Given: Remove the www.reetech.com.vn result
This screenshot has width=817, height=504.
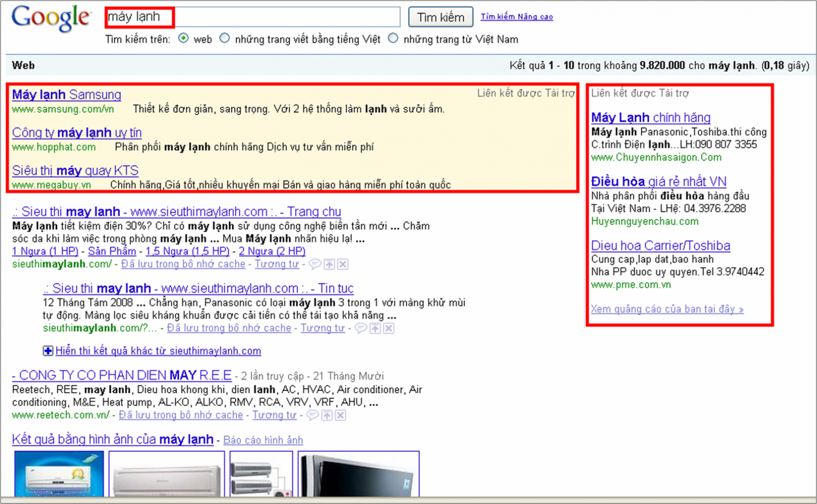Looking at the screenshot, I should point(341,415).
